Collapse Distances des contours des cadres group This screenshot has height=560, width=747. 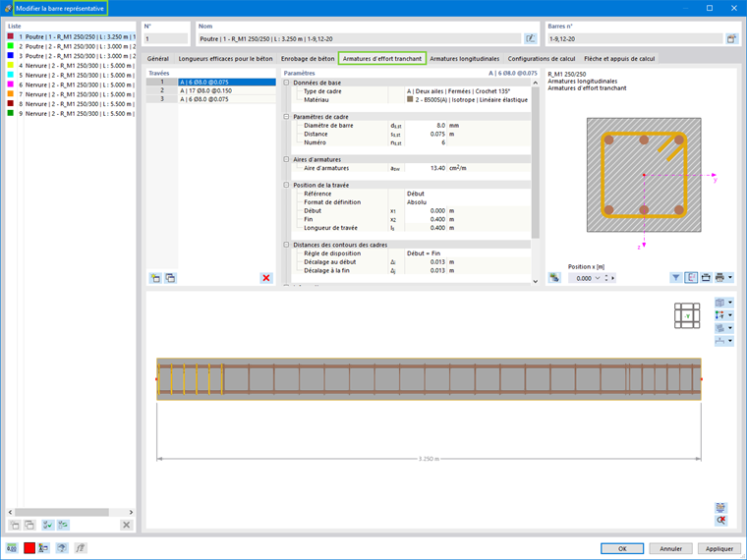286,245
